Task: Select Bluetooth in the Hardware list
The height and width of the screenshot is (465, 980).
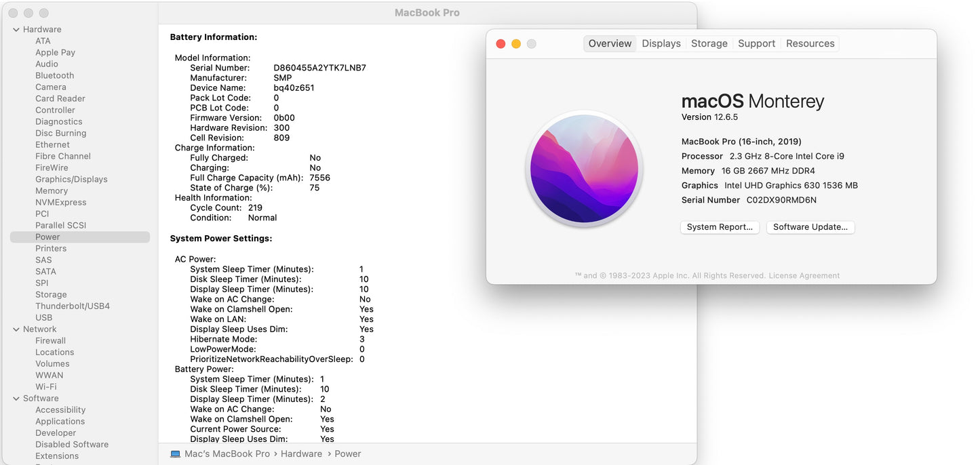Action: [x=54, y=75]
